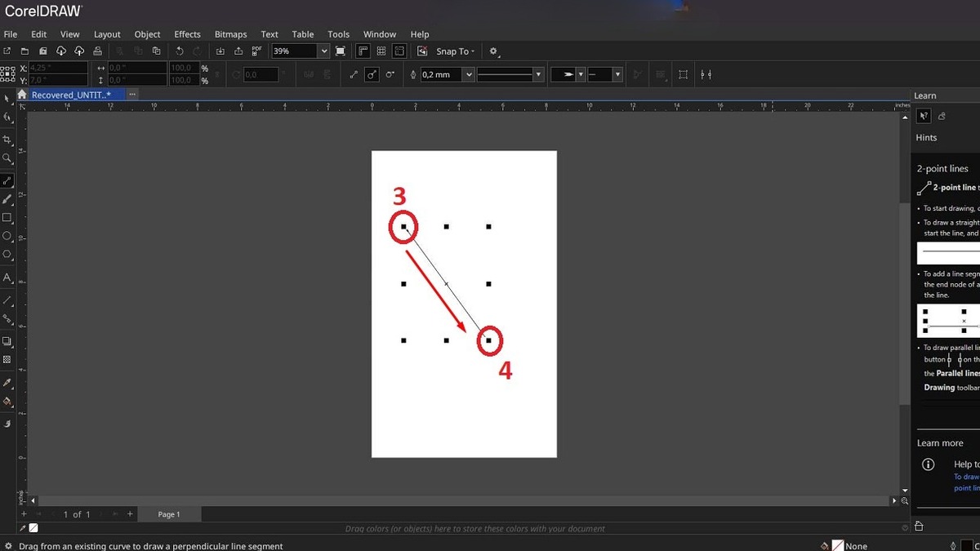This screenshot has width=980, height=551.
Task: Open outline width dropdown
Action: (x=468, y=74)
